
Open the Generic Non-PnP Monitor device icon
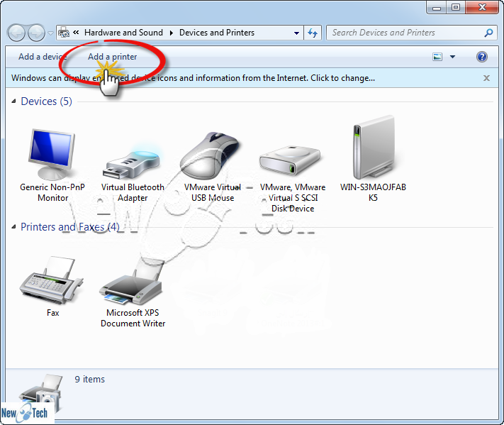(52, 154)
